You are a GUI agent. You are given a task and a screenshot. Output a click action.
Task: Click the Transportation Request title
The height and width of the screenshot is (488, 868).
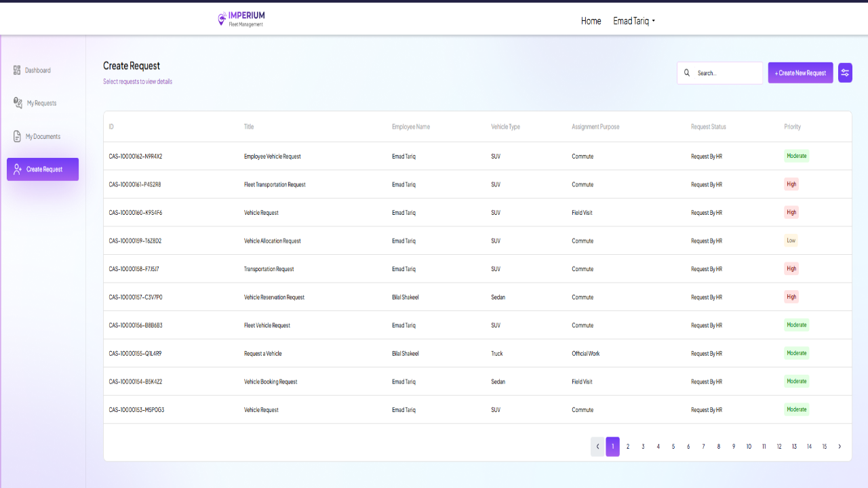coord(269,269)
